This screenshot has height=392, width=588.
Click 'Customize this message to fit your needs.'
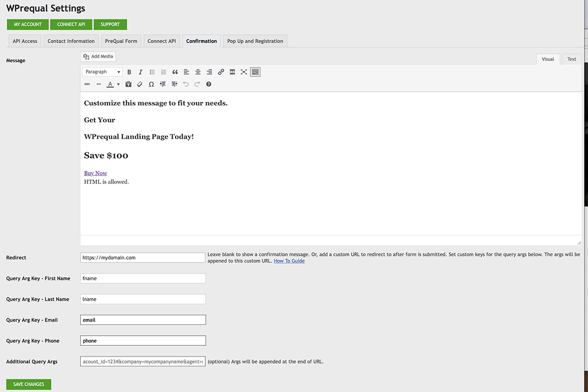(156, 103)
